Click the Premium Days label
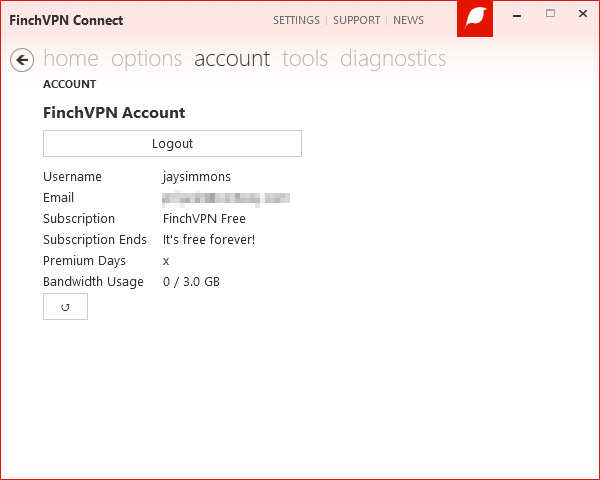 point(85,261)
